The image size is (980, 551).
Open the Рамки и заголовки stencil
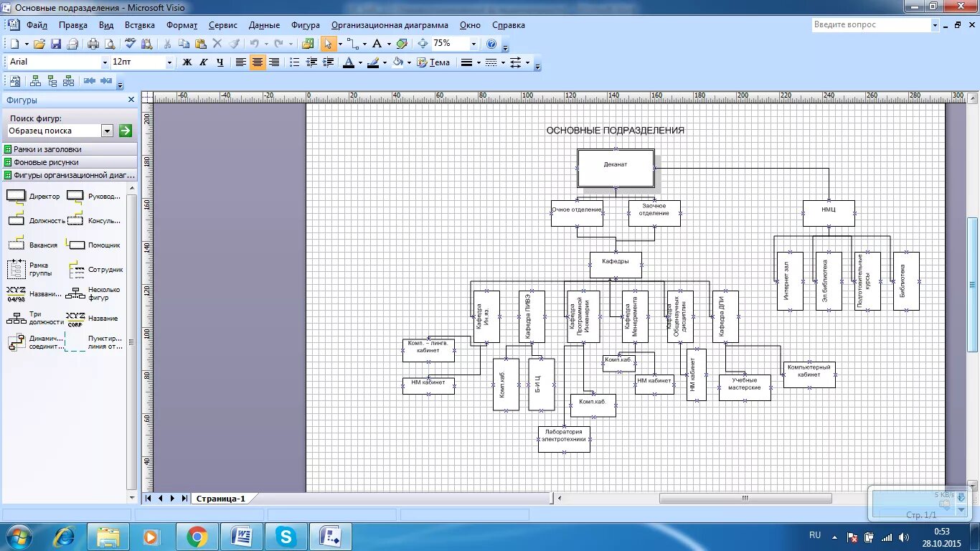point(69,149)
